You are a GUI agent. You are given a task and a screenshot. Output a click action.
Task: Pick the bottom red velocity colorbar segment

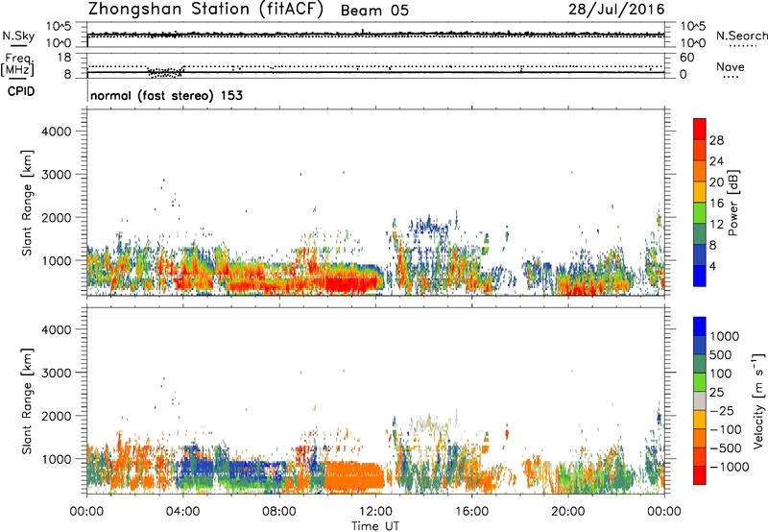point(700,475)
